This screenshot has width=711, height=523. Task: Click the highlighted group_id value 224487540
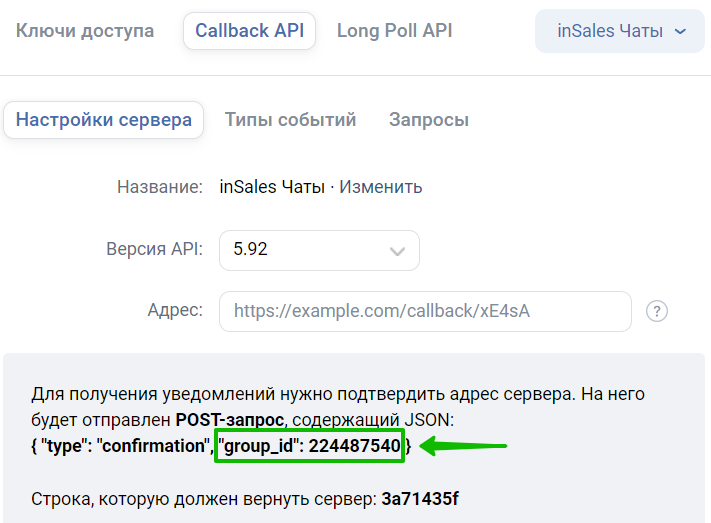(309, 446)
